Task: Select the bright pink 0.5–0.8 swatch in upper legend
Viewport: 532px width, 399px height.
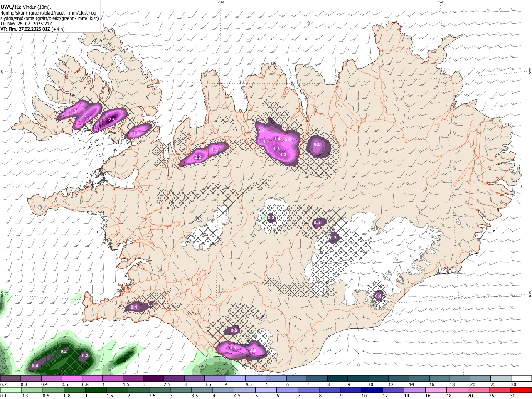Action: (x=72, y=379)
